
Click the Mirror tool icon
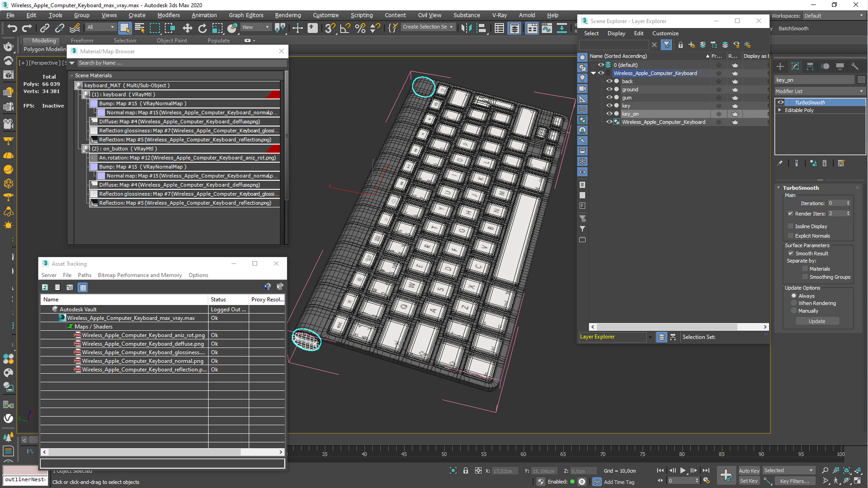pos(466,28)
